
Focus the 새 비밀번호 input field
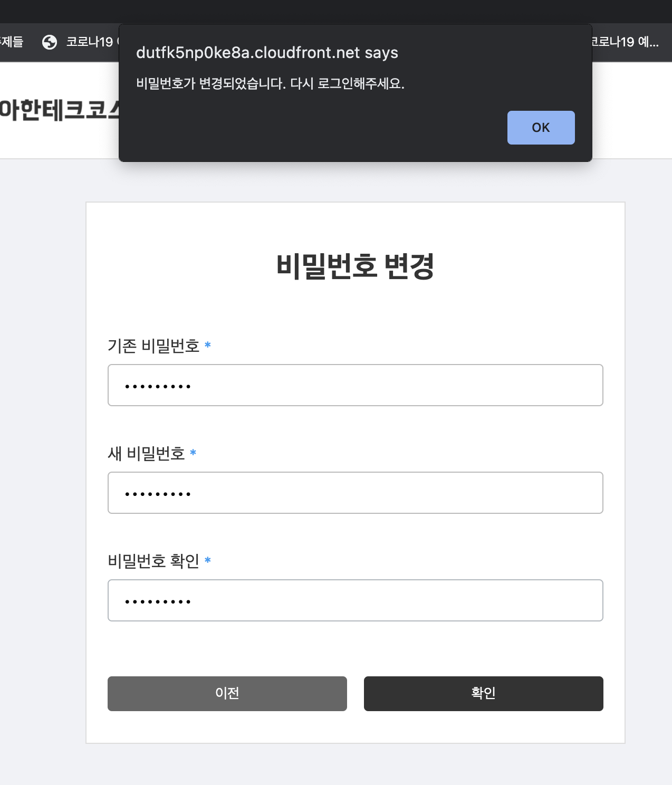[355, 493]
